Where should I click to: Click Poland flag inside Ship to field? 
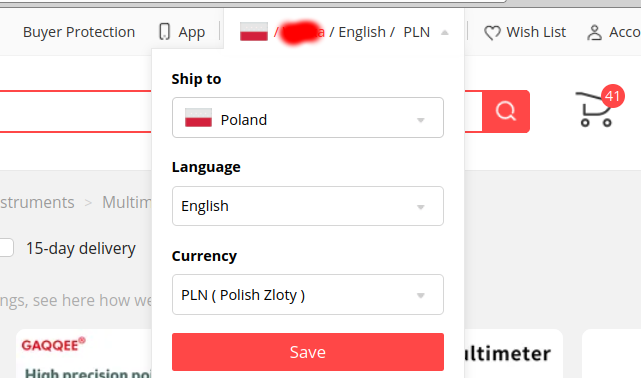198,118
